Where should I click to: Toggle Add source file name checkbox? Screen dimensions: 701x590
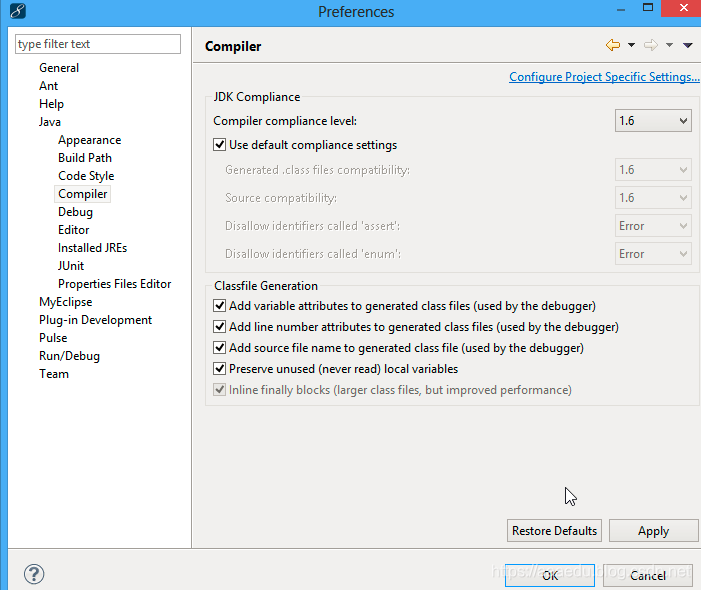click(219, 348)
